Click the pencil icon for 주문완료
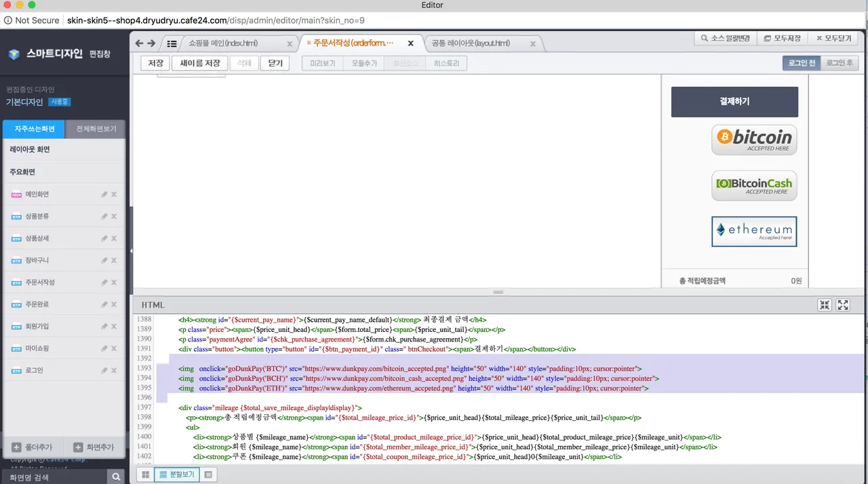The height and width of the screenshot is (484, 868). [104, 304]
